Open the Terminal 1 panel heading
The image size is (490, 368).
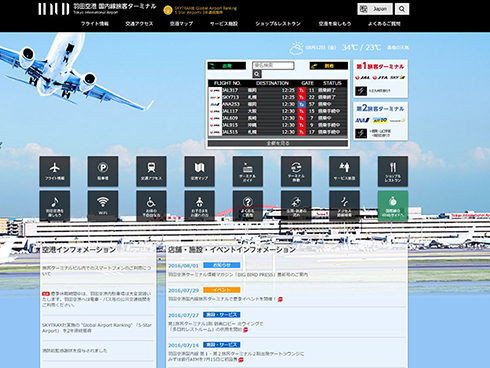coord(380,66)
